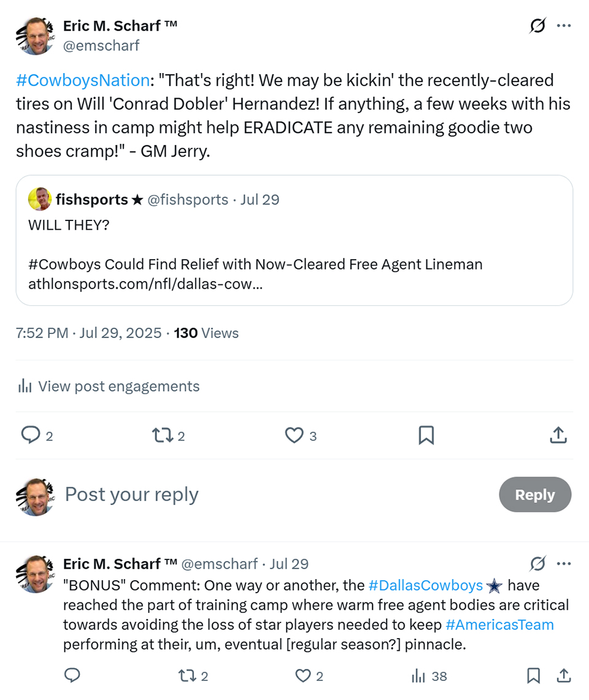Image resolution: width=589 pixels, height=700 pixels.
Task: Repost the main Eric M. Scharf post
Action: point(162,435)
